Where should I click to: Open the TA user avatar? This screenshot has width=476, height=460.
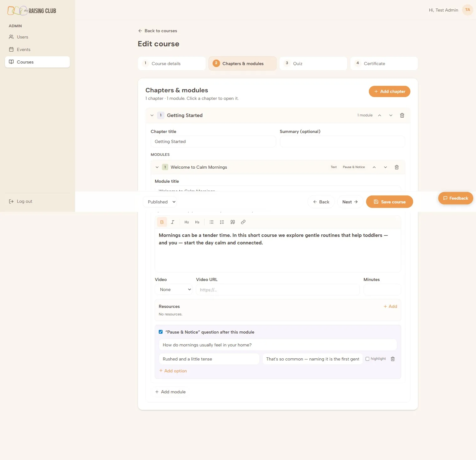click(x=468, y=10)
